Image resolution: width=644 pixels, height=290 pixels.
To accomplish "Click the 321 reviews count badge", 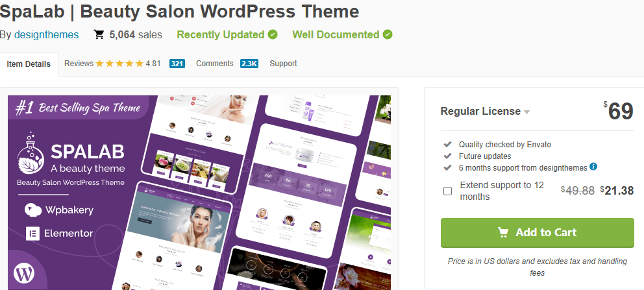I will point(177,64).
